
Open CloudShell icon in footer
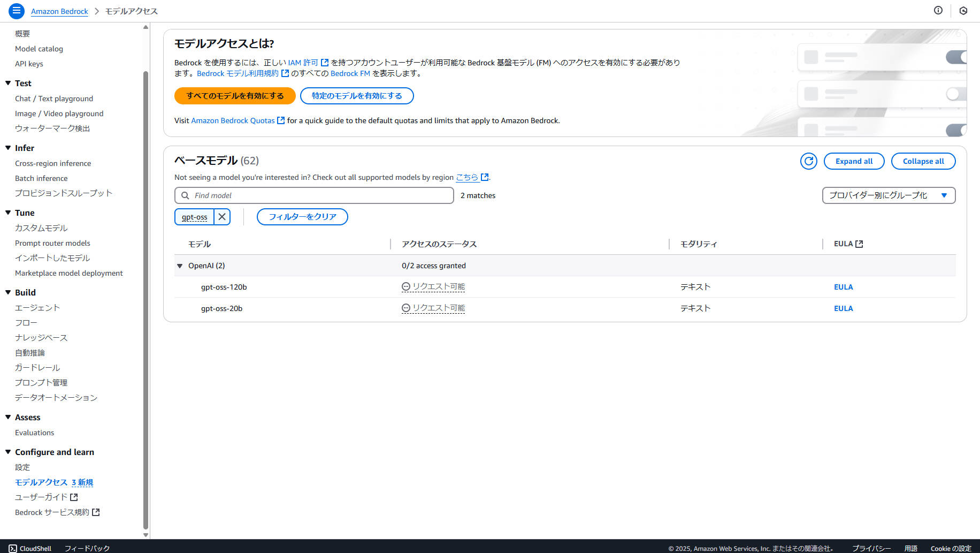point(13,548)
